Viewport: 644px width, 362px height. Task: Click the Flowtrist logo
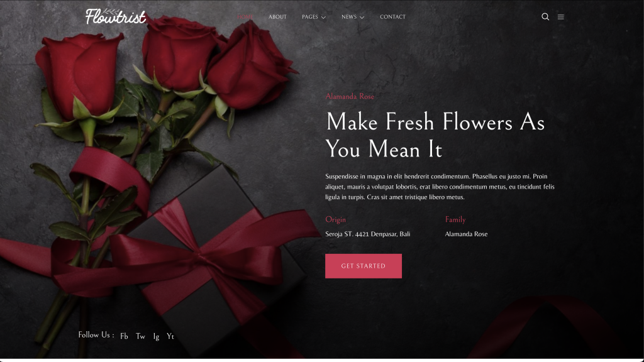pos(116,16)
